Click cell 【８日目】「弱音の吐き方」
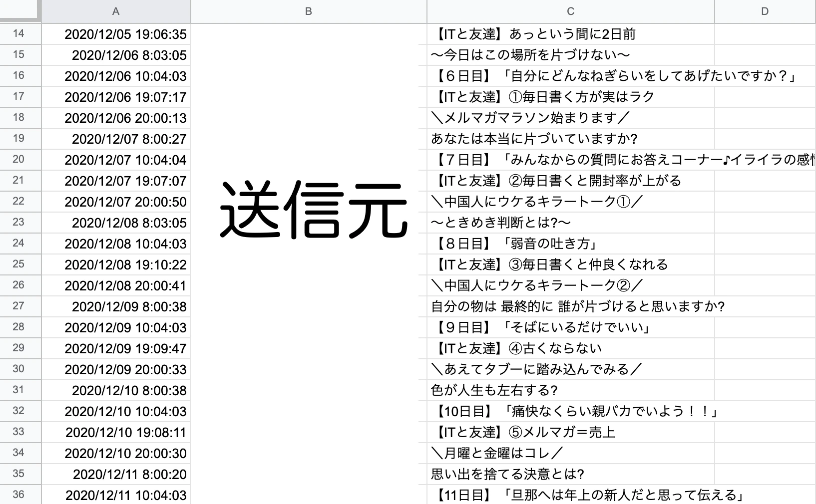816x504 pixels. click(571, 244)
